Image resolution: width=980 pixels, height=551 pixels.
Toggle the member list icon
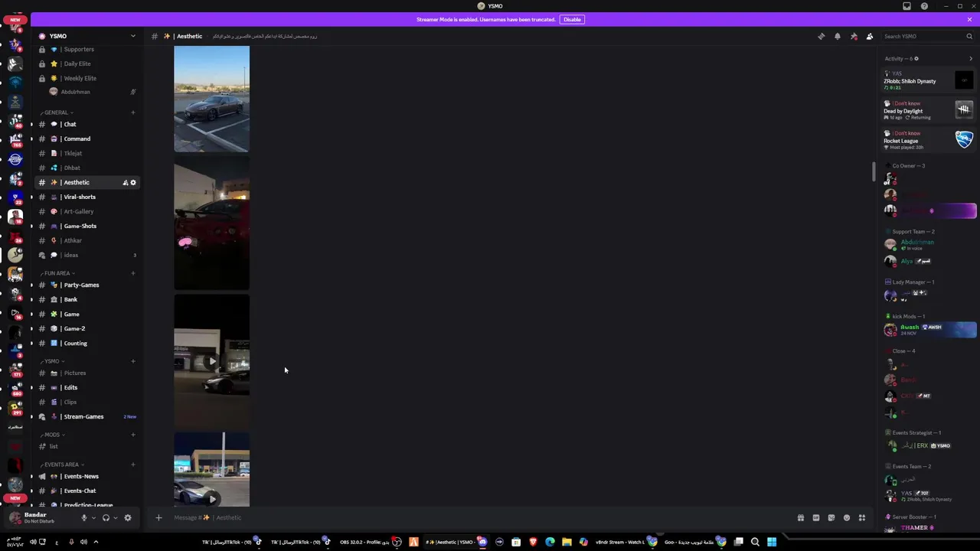(x=870, y=36)
